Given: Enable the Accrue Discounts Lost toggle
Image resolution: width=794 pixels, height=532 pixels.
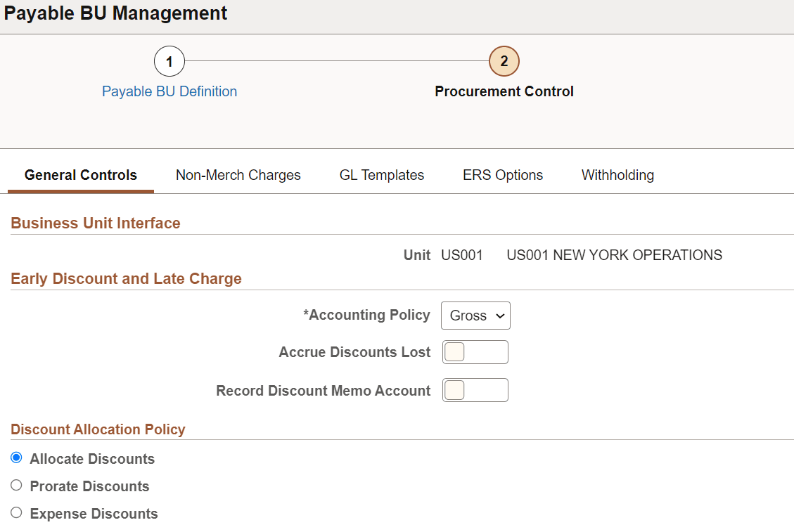Looking at the screenshot, I should pyautogui.click(x=475, y=352).
